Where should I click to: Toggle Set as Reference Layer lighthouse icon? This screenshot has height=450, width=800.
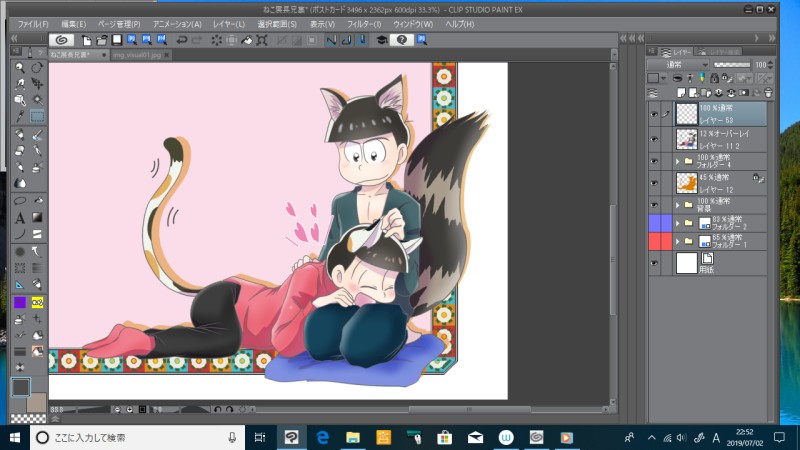coord(690,78)
